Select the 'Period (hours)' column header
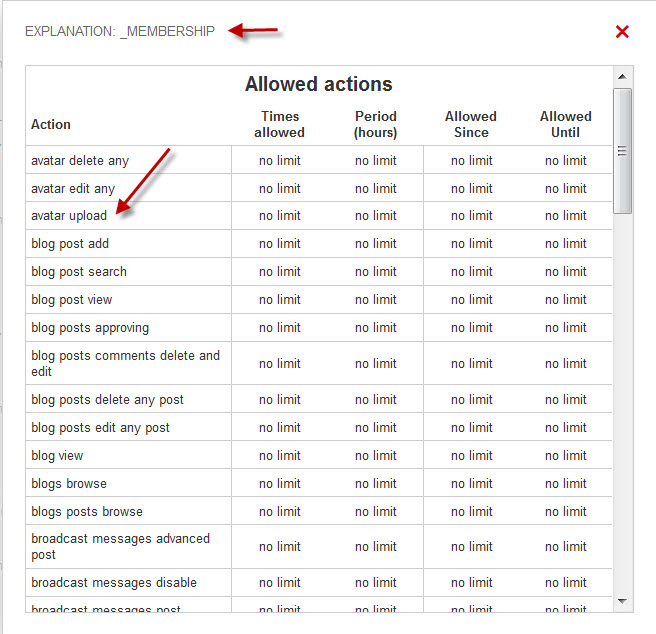The height and width of the screenshot is (634, 656). pos(375,124)
